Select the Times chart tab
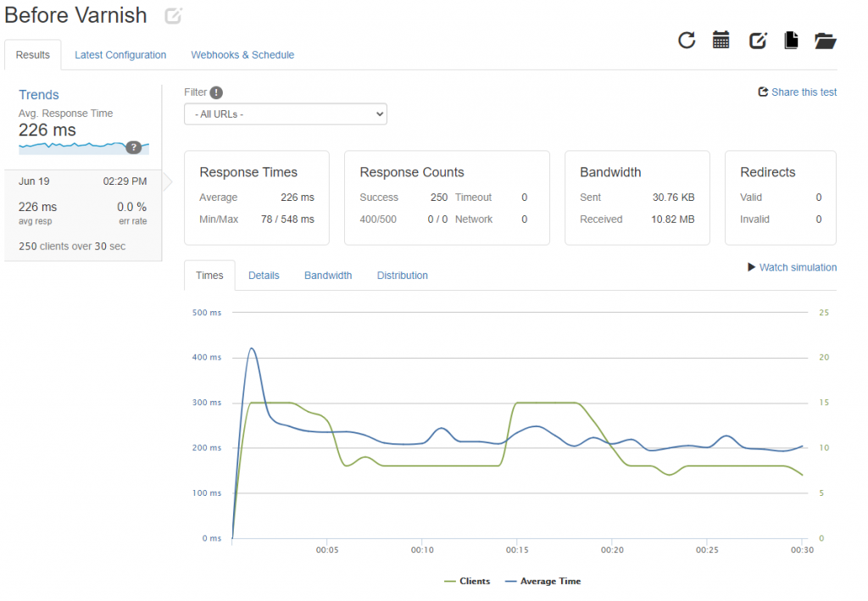Screen dimensions: 868x601 [209, 275]
